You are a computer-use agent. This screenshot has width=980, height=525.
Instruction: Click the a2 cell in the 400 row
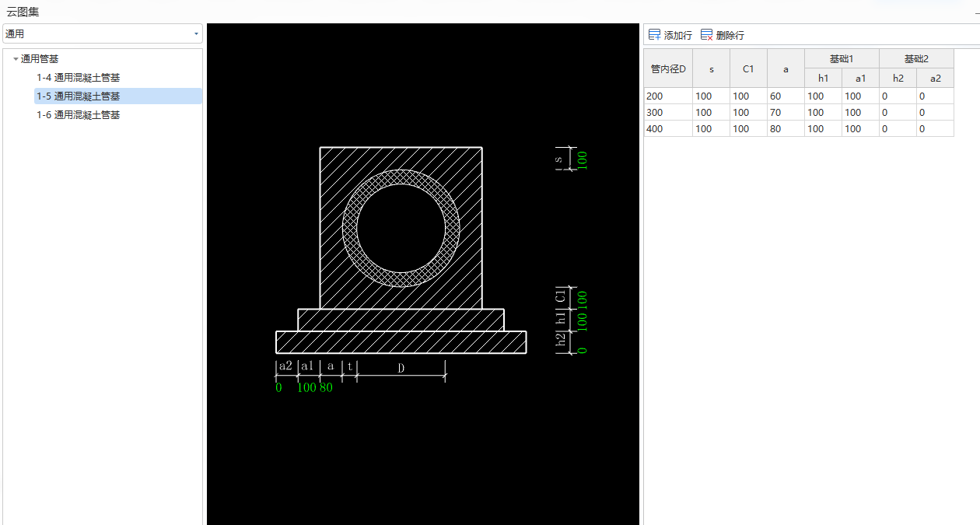(x=935, y=129)
